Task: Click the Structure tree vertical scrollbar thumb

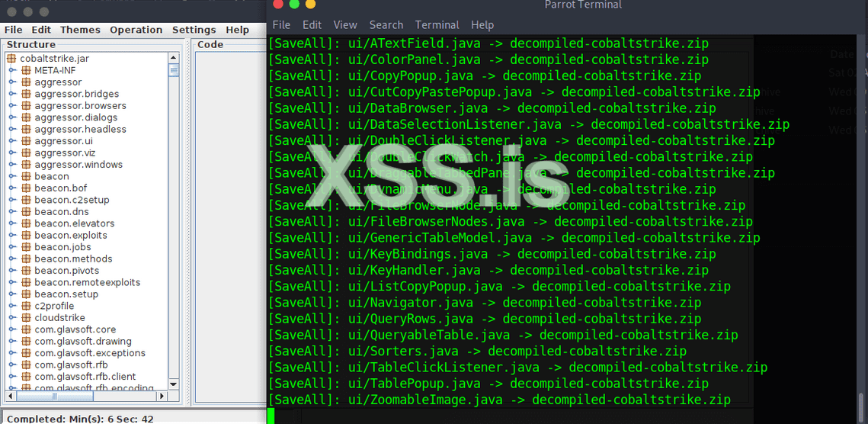Action: [174, 70]
